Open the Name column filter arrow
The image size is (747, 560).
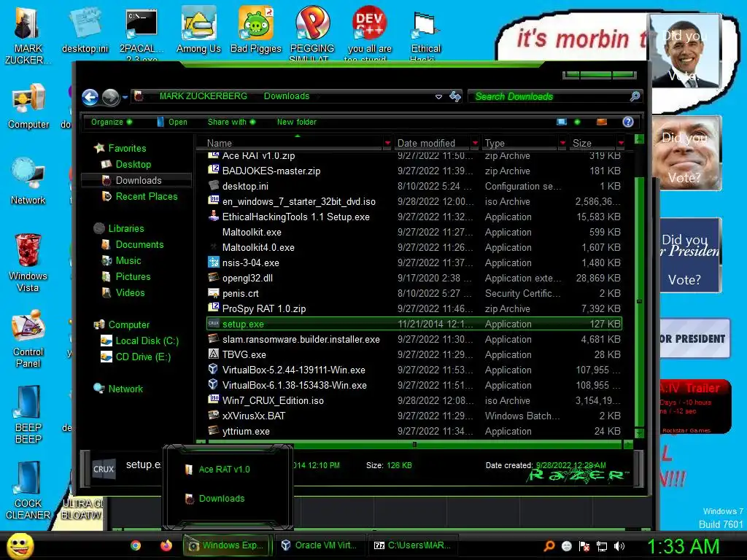387,143
